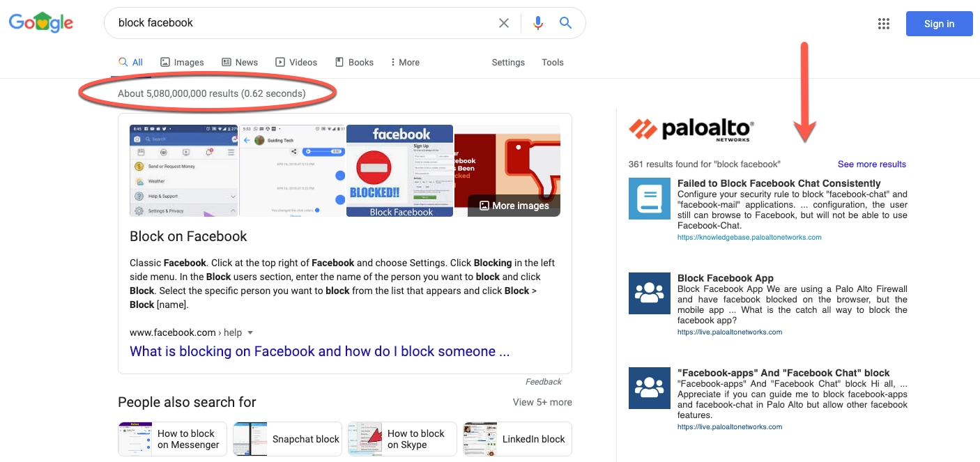Open the Guiding Tech chat screenshot thumbnail

click(292, 171)
